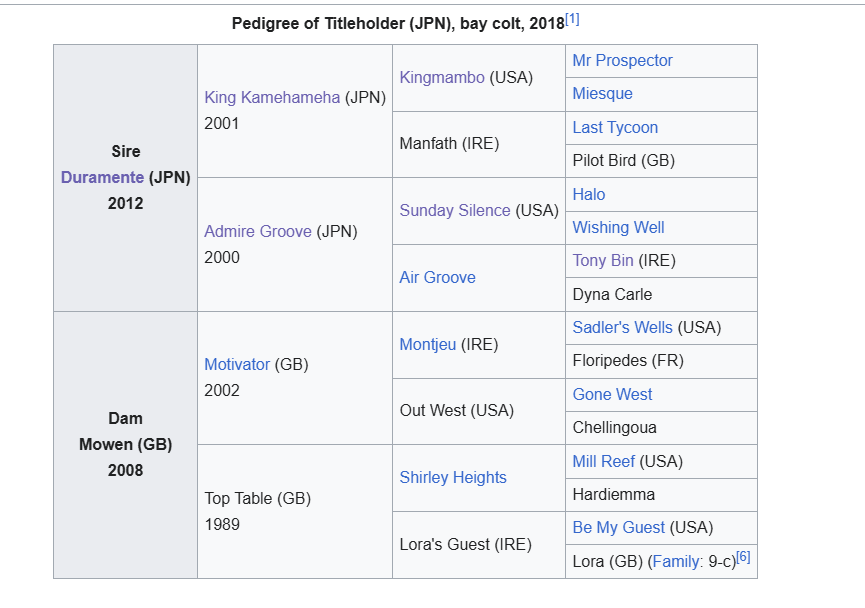
Task: Open the Montjeu link
Action: pyautogui.click(x=428, y=345)
